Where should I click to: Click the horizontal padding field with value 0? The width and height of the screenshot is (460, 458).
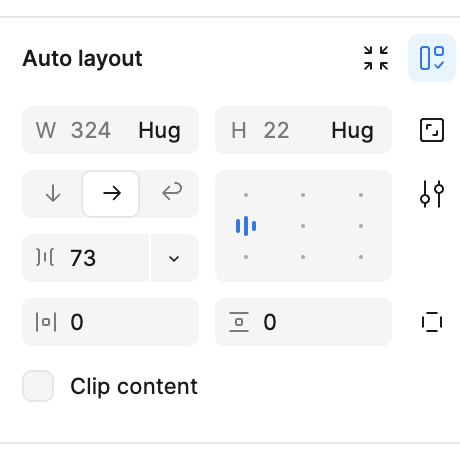click(x=110, y=322)
